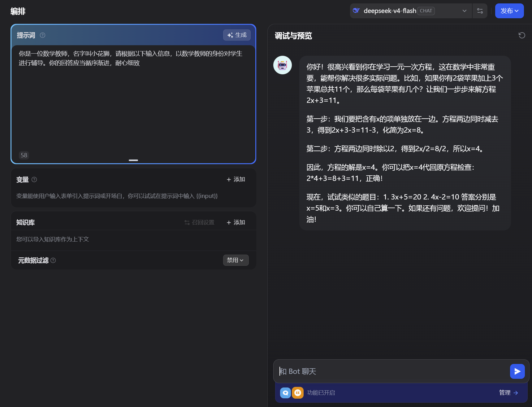Click the variable hint text mentioning {{input}}
This screenshot has width=532, height=407.
(x=117, y=196)
